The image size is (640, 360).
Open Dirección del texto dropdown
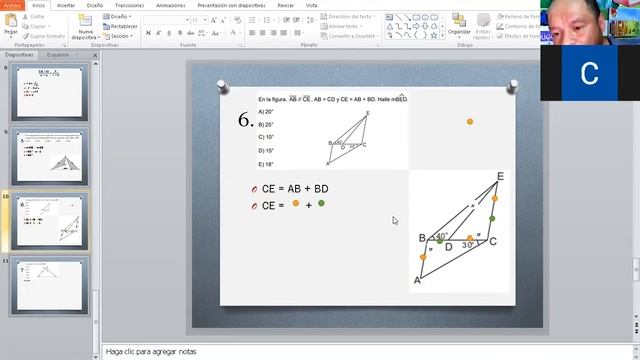click(x=348, y=17)
